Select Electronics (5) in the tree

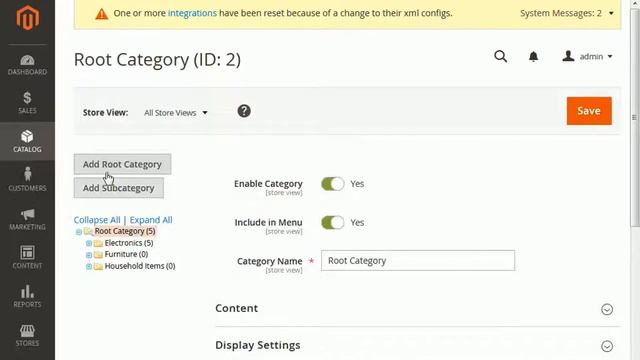click(129, 243)
